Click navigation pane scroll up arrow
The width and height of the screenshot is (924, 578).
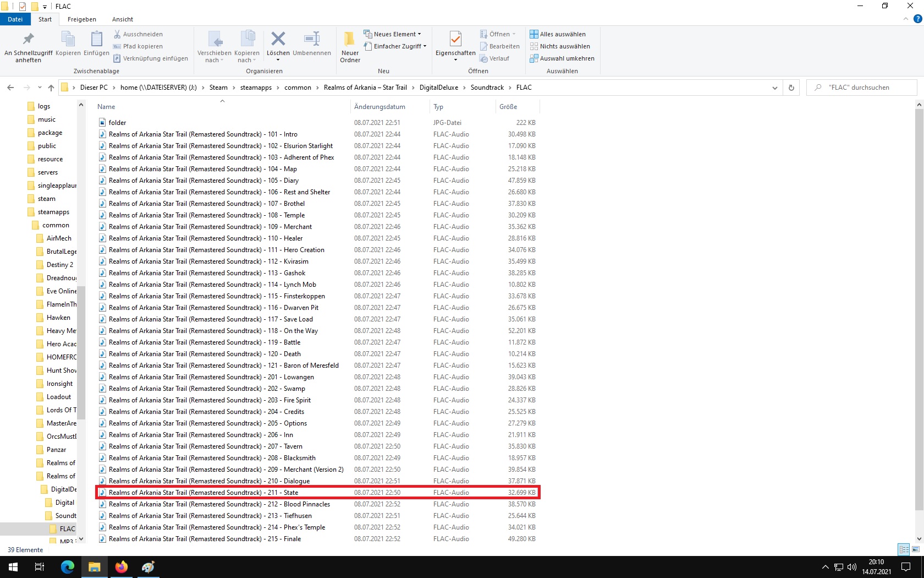81,105
